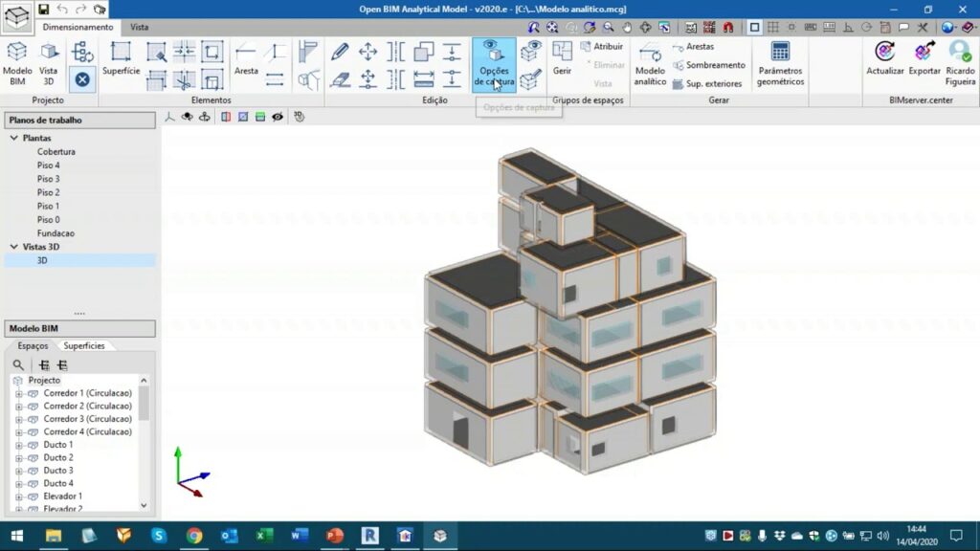This screenshot has width=980, height=551.
Task: Open the Vista 3D tool
Action: coord(48,63)
